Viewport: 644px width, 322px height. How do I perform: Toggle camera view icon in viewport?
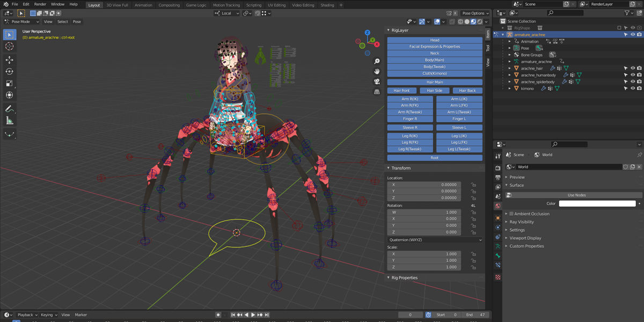[x=377, y=82]
